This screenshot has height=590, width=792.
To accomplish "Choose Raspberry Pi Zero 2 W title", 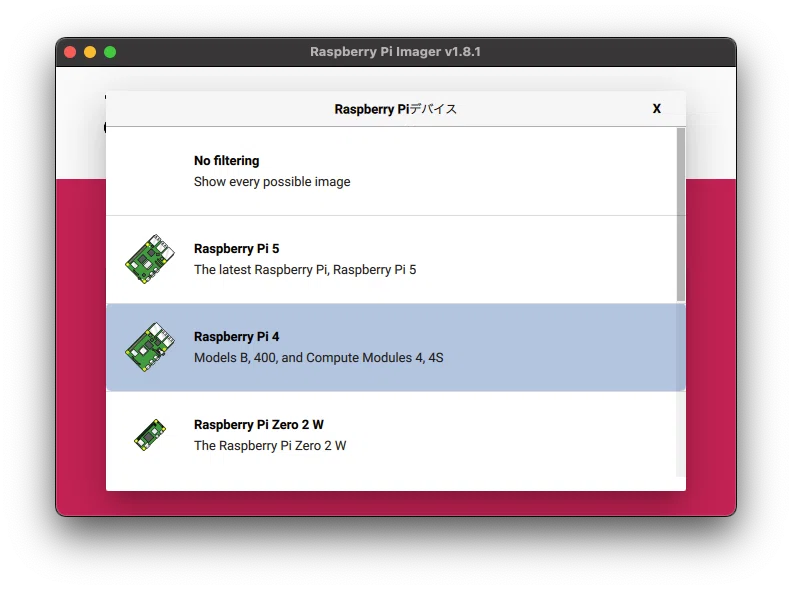I will [x=259, y=424].
